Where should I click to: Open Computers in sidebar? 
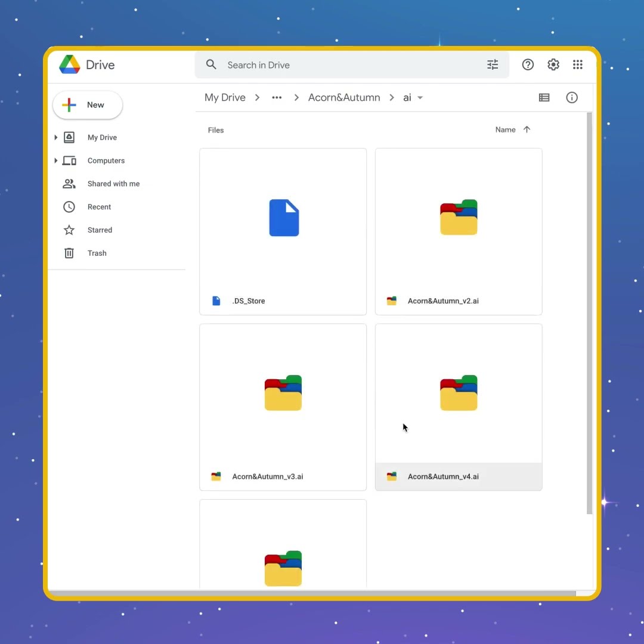(x=106, y=160)
